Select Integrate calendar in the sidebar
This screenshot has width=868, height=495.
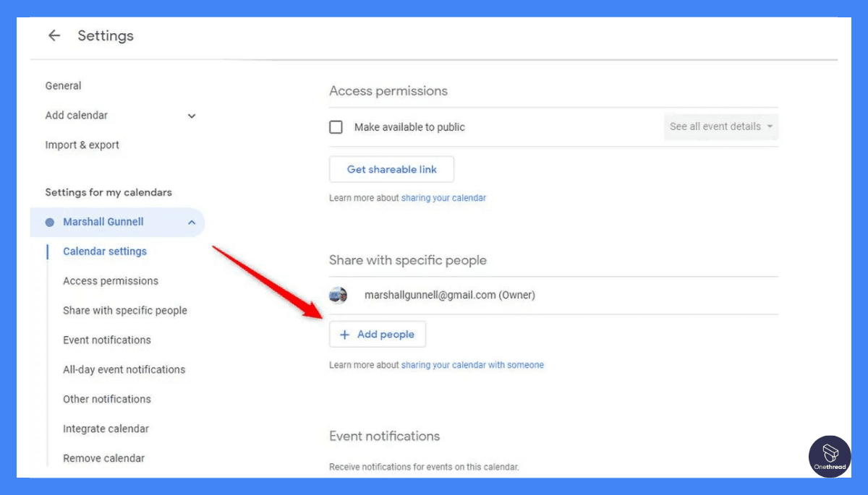106,429
